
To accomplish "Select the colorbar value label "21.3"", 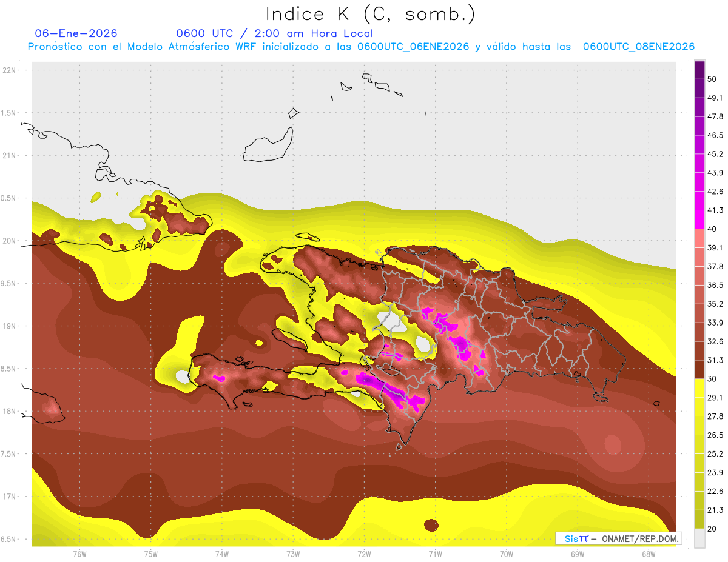I will coord(715,510).
